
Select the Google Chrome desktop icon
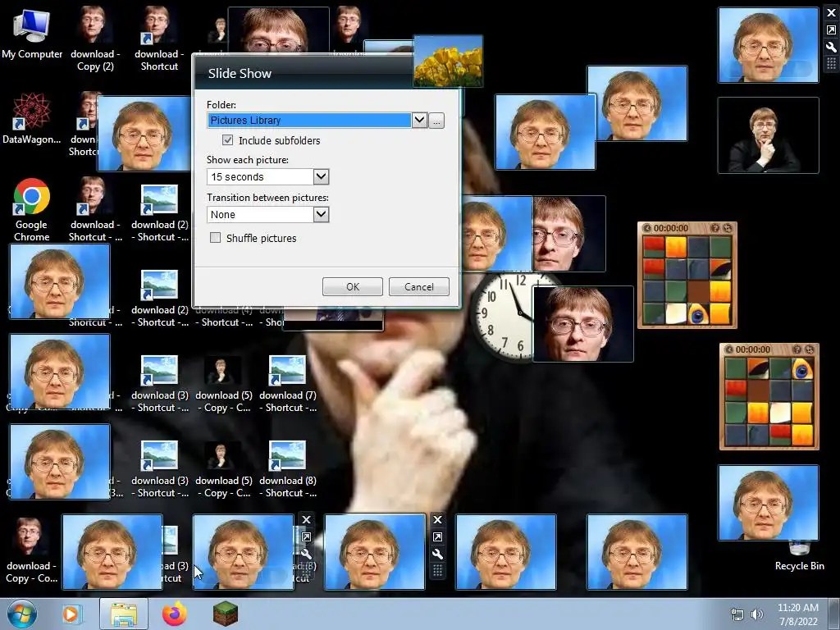point(32,209)
